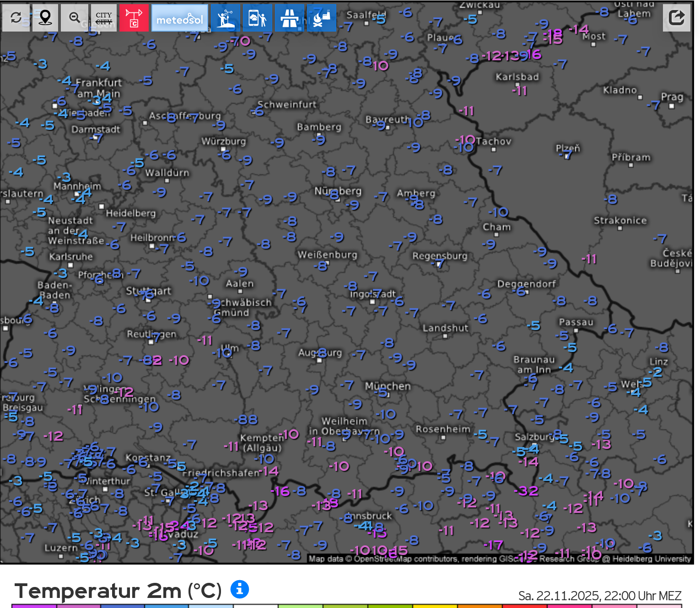
Task: Click the Heidelberg city label
Action: [x=131, y=213]
